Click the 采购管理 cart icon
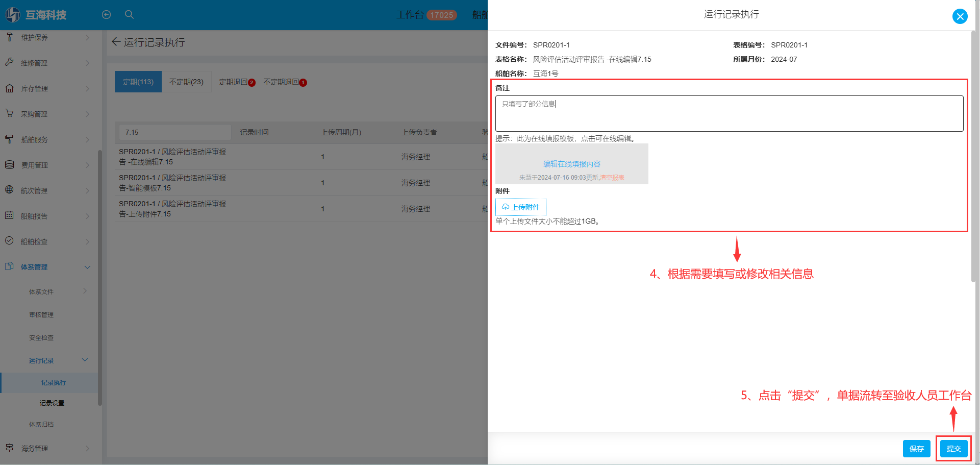The height and width of the screenshot is (465, 980). pos(9,113)
